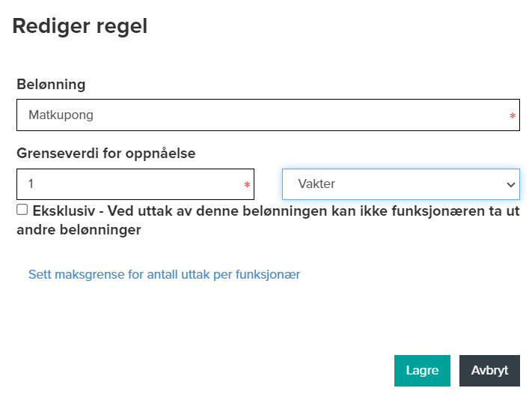This screenshot has height=400, width=532.
Task: Open 'Sett maksgrense for antall uttak per funksjonær'
Action: click(x=164, y=274)
